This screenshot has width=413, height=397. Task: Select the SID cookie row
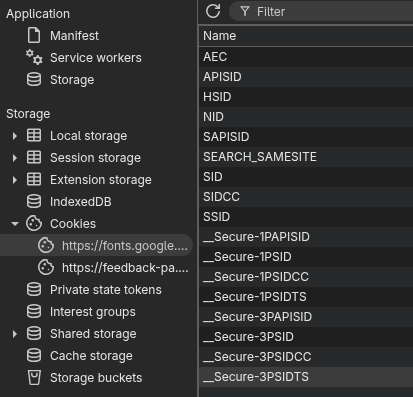click(306, 177)
